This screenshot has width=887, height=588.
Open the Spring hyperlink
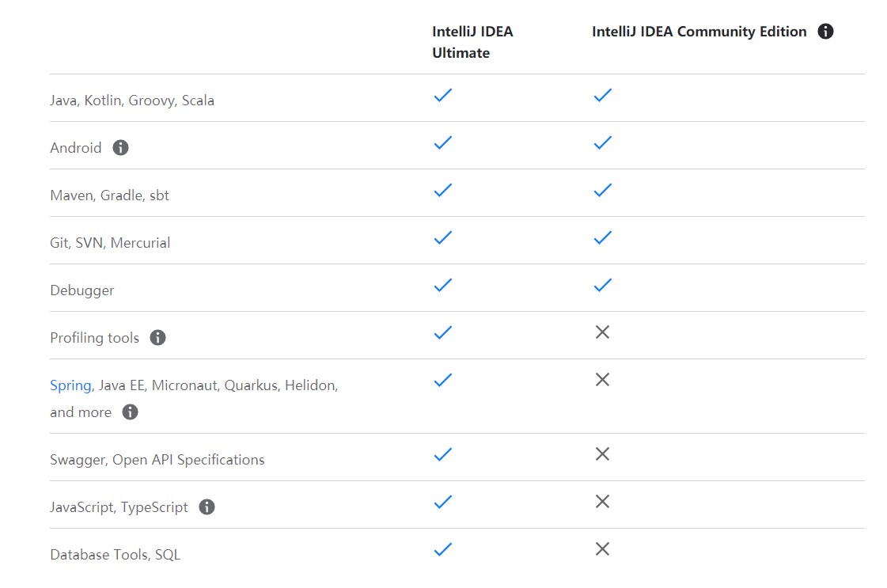coord(70,385)
